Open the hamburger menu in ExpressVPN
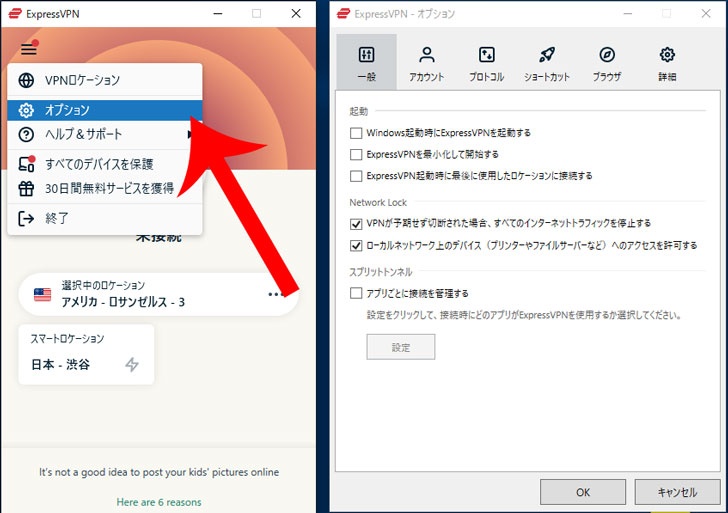Image resolution: width=728 pixels, height=513 pixels. pyautogui.click(x=29, y=48)
